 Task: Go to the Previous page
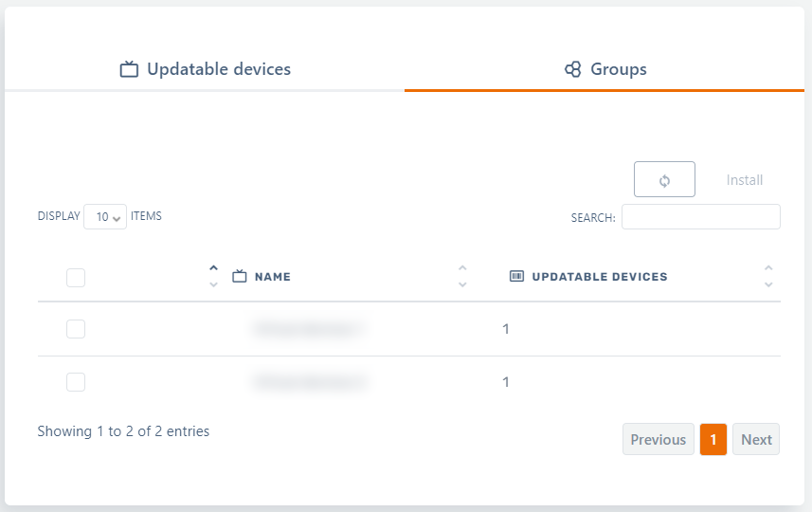[658, 440]
